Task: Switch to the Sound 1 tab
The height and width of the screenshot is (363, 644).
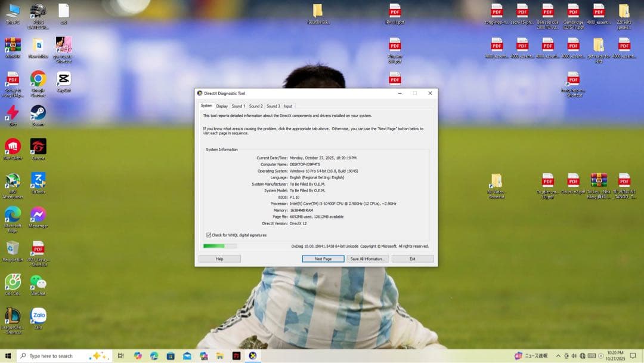Action: (239, 106)
